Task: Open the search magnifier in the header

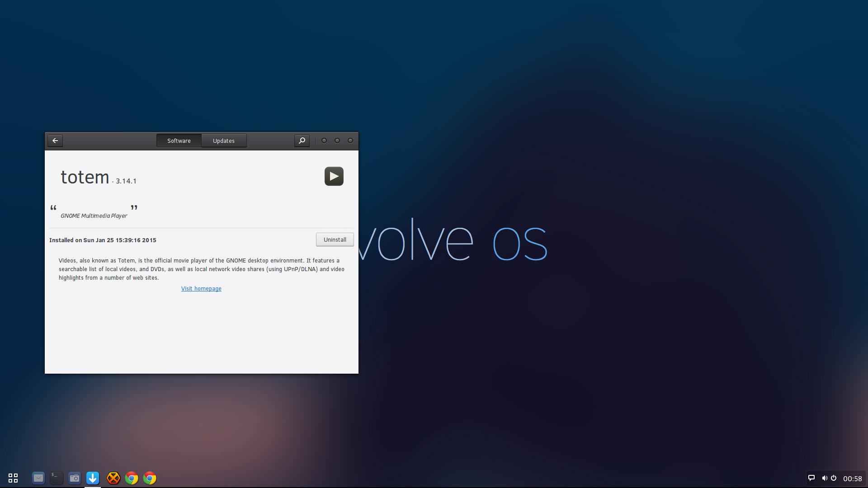Action: click(302, 141)
